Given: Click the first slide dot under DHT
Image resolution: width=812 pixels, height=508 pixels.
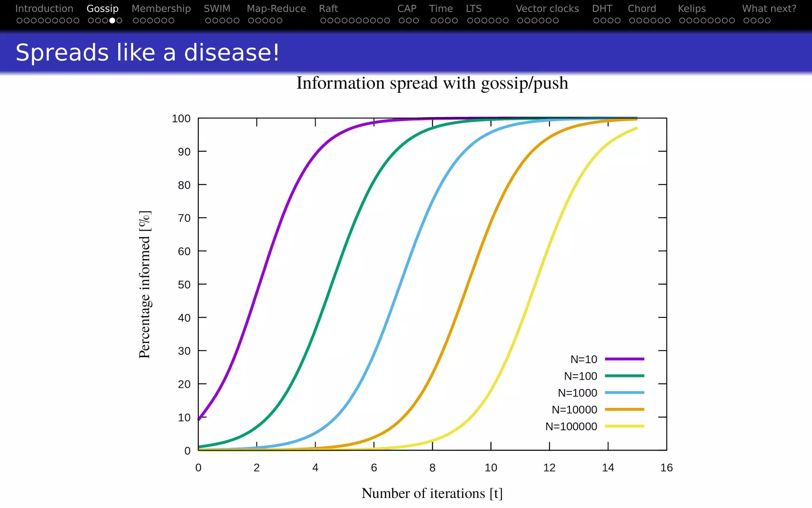Looking at the screenshot, I should [x=596, y=21].
